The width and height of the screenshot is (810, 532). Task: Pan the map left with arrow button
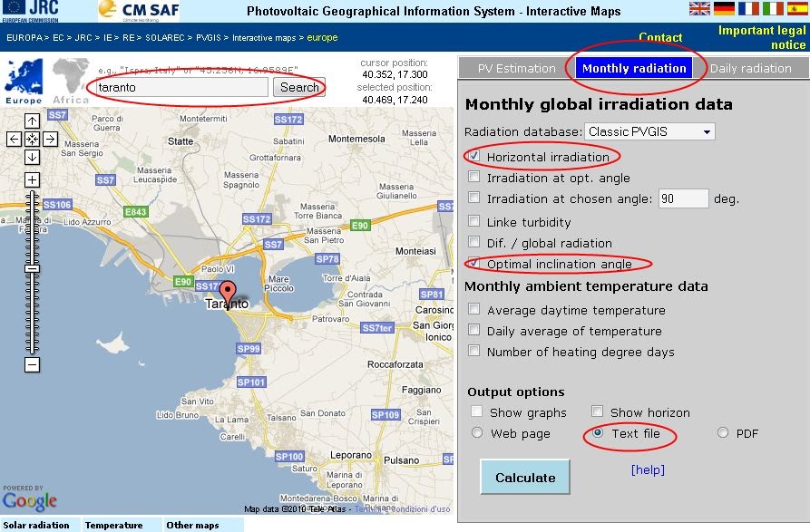click(14, 139)
